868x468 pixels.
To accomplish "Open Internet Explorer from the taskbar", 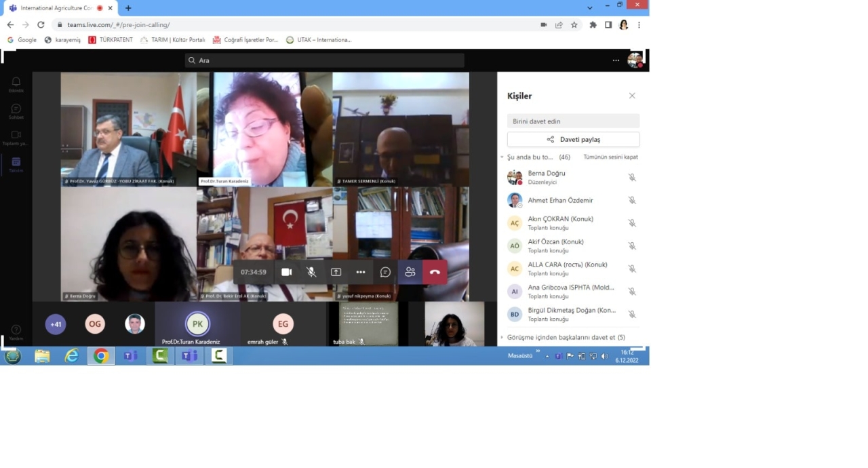I will (72, 356).
